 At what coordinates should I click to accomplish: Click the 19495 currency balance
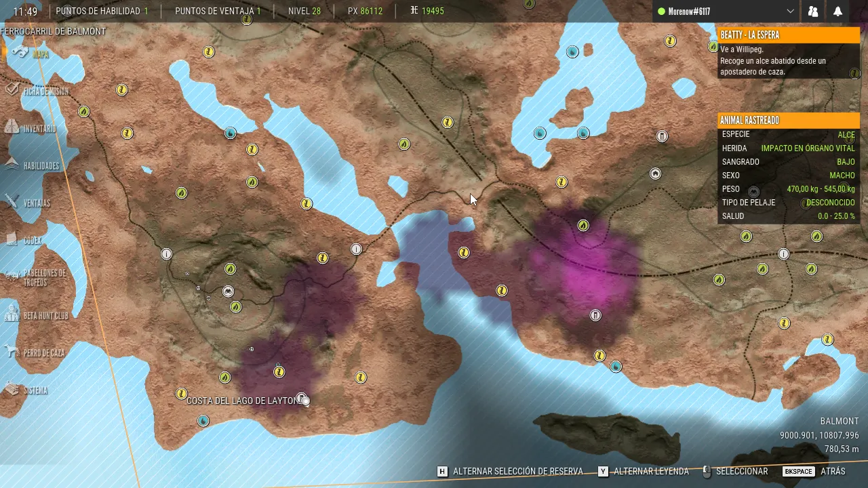pyautogui.click(x=427, y=12)
